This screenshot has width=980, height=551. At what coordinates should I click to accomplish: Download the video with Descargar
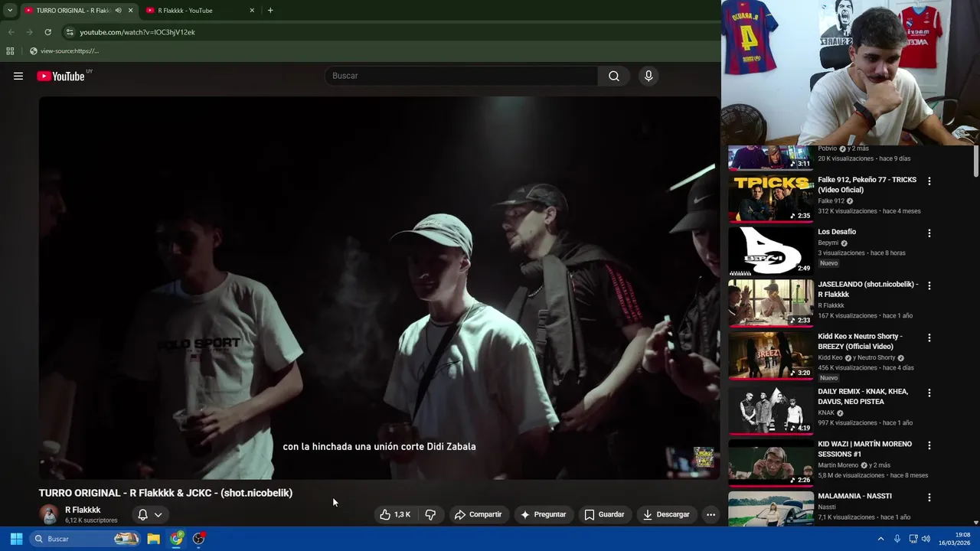point(666,514)
